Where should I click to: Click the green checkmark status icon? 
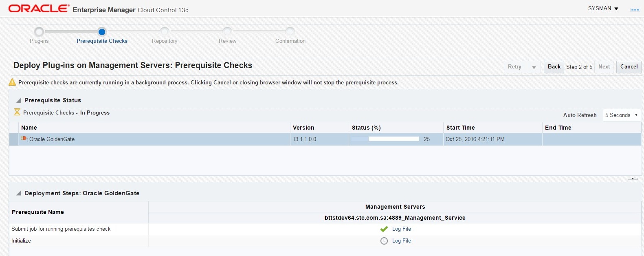(384, 229)
